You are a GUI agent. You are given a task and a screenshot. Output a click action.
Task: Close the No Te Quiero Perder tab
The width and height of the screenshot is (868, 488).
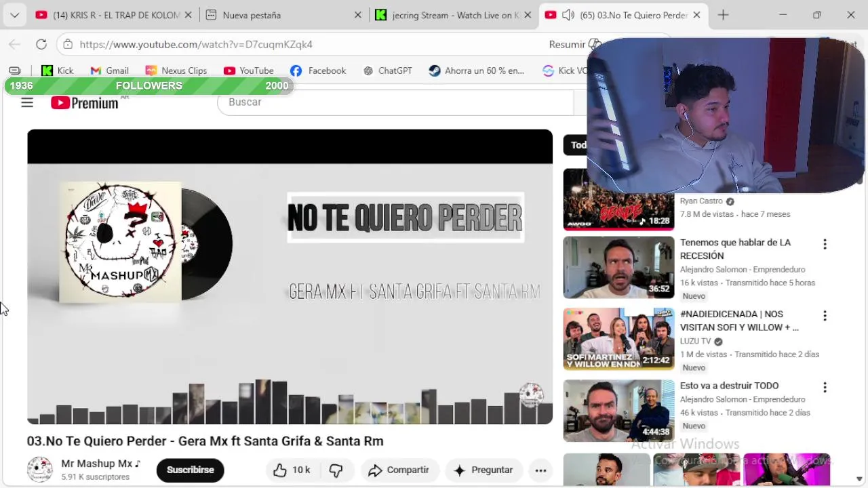click(696, 15)
